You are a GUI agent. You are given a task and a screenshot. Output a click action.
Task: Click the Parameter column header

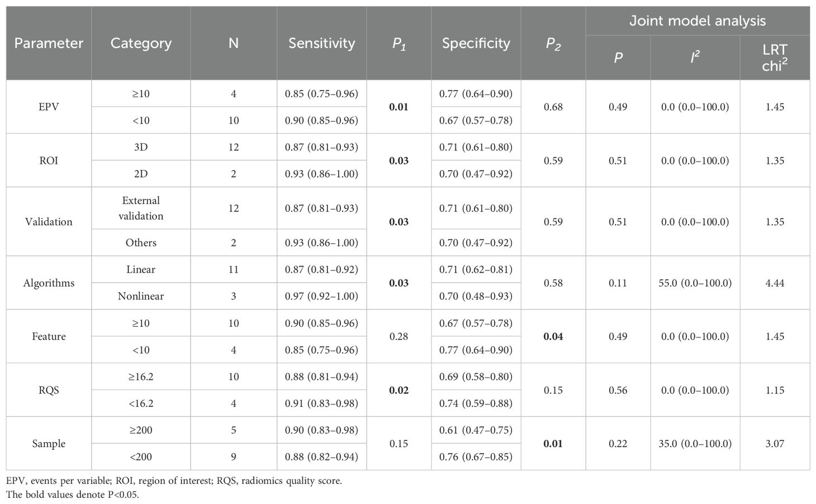point(49,43)
